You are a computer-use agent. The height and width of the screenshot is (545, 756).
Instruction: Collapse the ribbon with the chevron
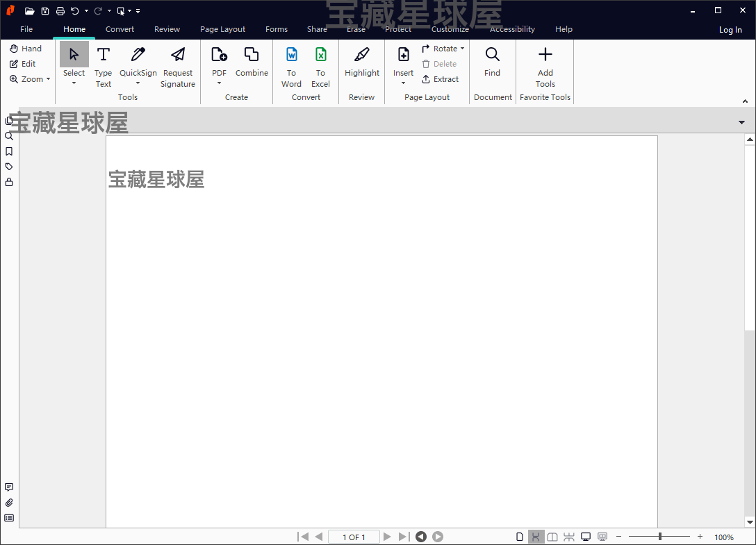[745, 101]
